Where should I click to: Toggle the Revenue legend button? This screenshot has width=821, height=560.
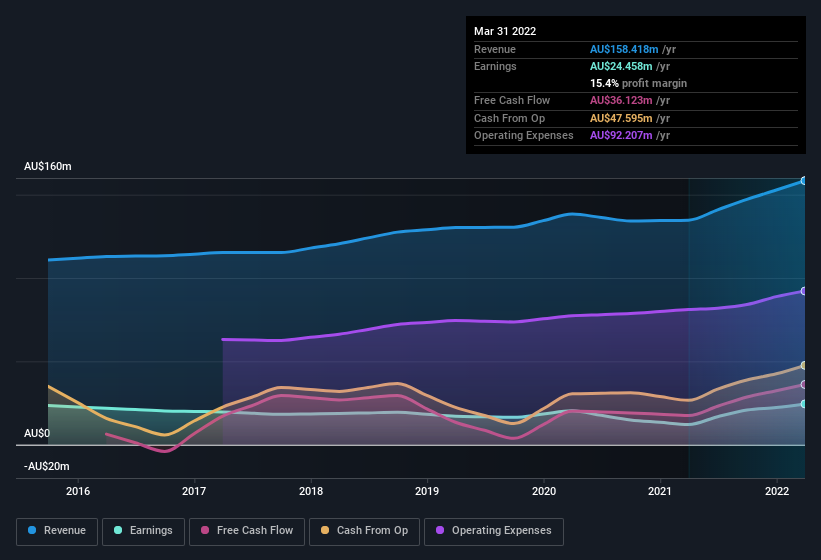pos(57,530)
